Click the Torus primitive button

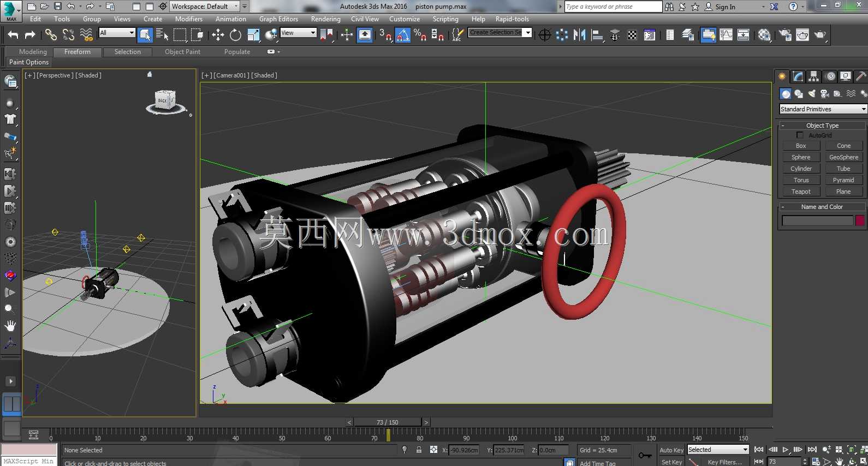click(x=801, y=180)
